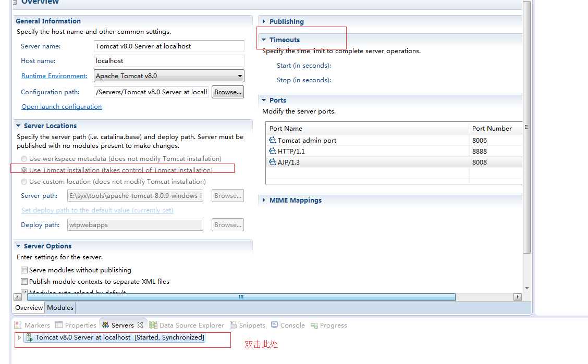This screenshot has height=364, width=588.
Task: Click the Snippets view icon
Action: click(233, 324)
